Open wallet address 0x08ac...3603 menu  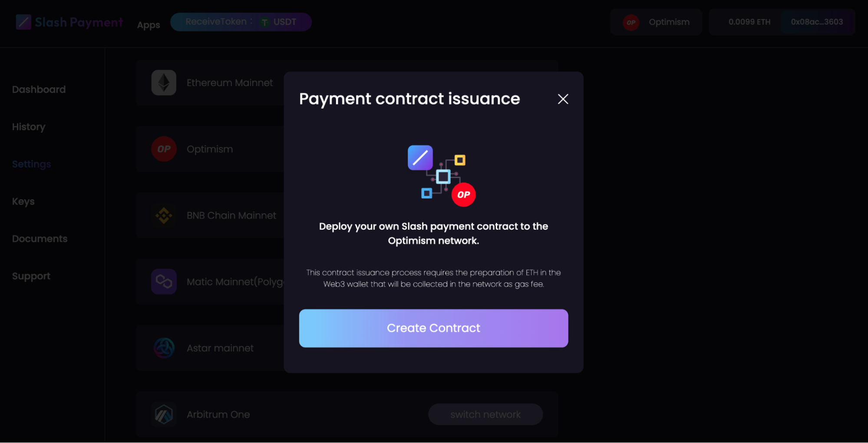pos(817,22)
